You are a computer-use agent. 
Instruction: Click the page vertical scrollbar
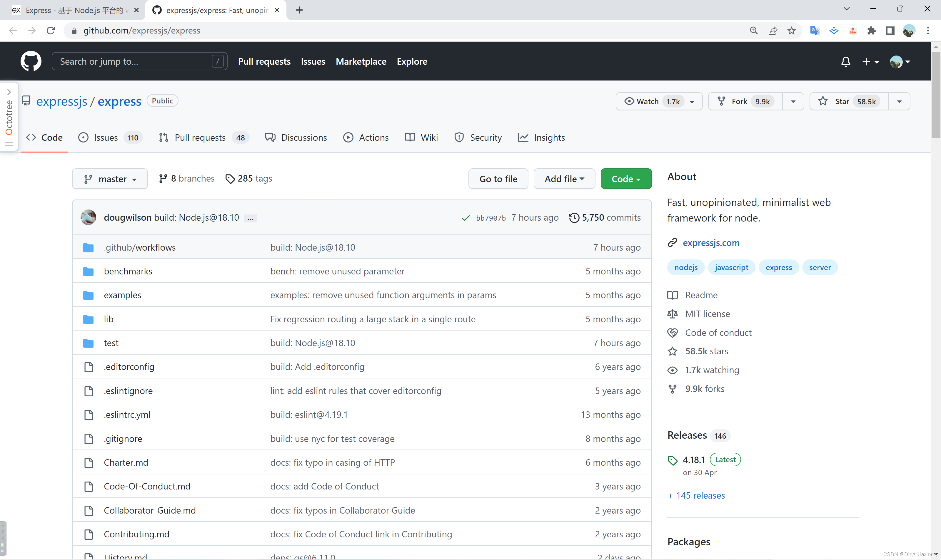point(936,94)
